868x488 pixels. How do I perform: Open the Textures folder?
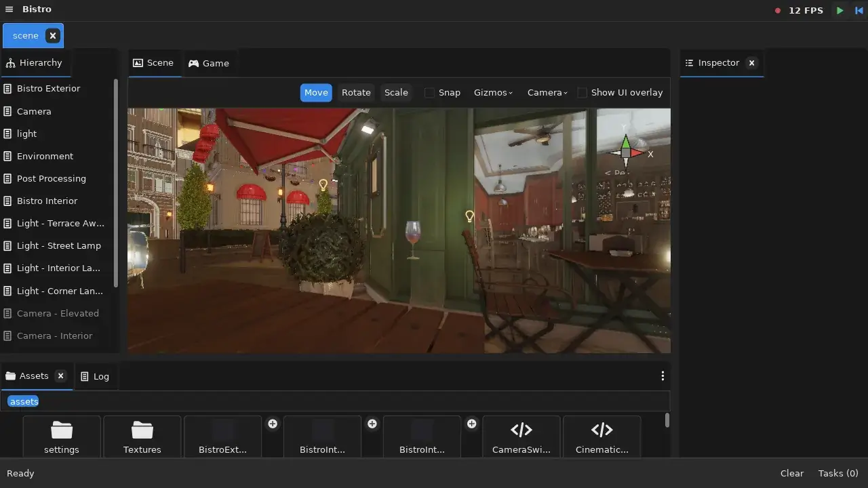click(x=142, y=436)
